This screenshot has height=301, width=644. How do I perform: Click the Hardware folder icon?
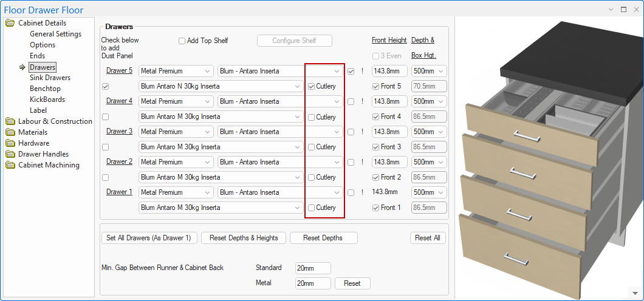tap(10, 143)
